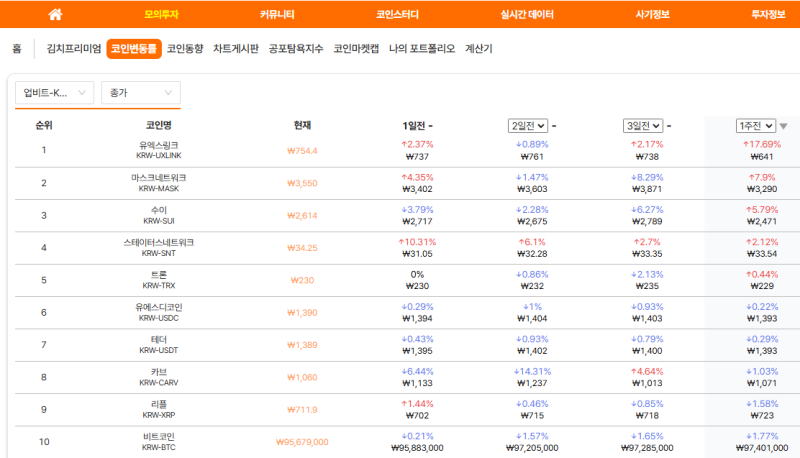Click the 코인명 column header
This screenshot has width=800, height=458.
[159, 125]
